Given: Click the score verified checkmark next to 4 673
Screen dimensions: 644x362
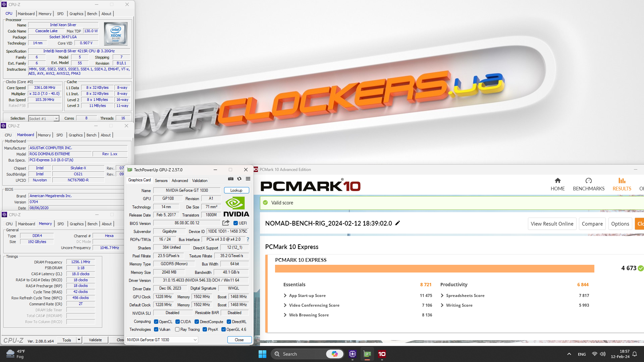Looking at the screenshot, I should tap(641, 268).
